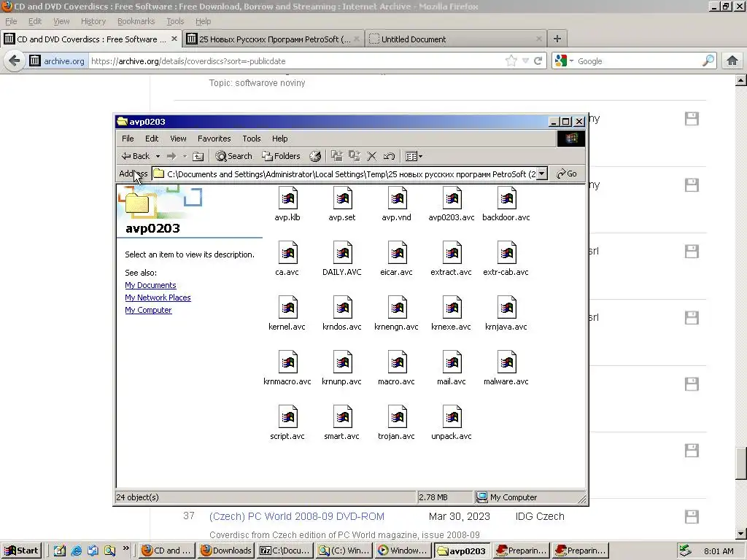Select the extract.avc file

pyautogui.click(x=451, y=260)
